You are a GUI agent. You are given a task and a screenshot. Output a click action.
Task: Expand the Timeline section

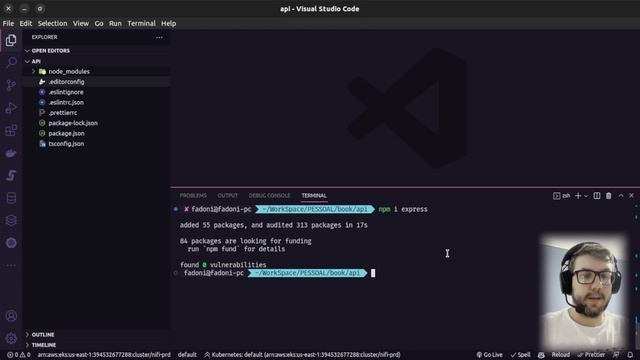[44, 345]
